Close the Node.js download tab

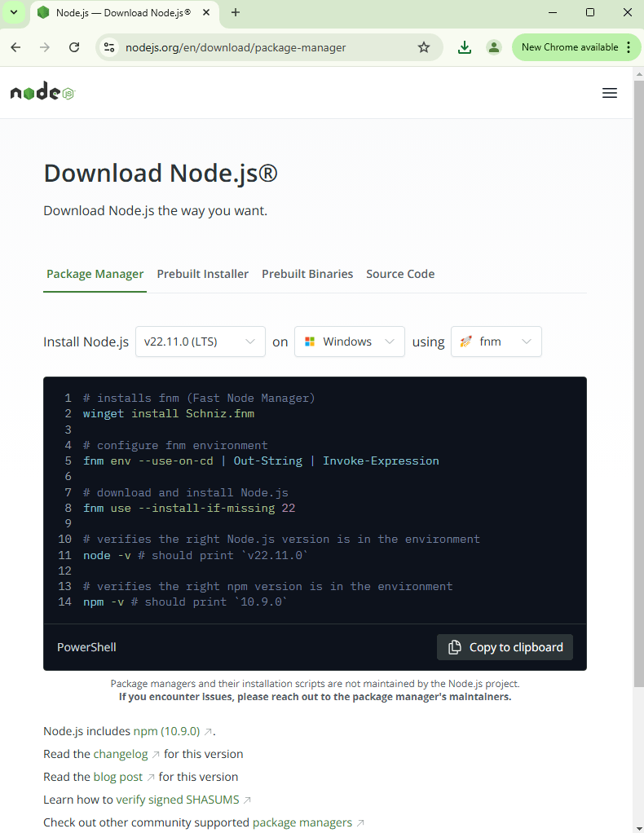tap(207, 12)
